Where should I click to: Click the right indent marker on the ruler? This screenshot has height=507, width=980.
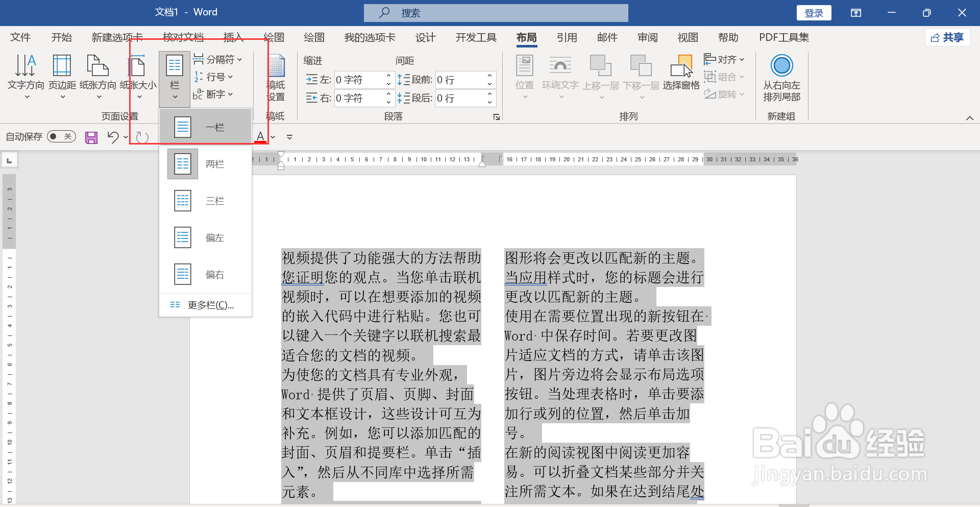(482, 164)
